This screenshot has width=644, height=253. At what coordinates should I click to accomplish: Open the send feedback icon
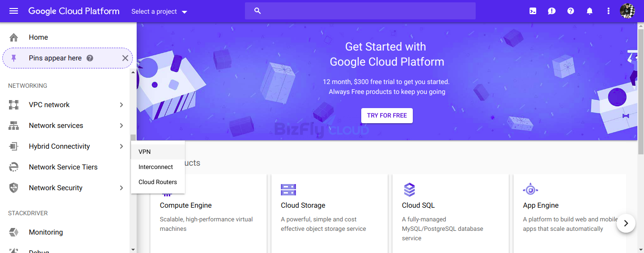click(552, 11)
